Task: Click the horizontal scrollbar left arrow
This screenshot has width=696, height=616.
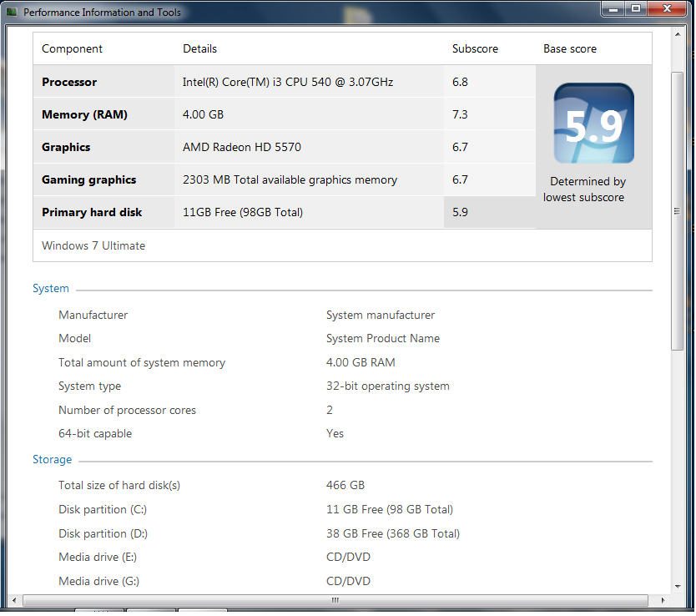Action: [14, 600]
